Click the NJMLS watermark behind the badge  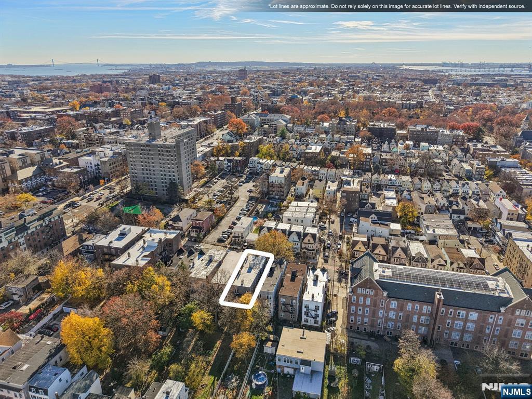pos(488,387)
